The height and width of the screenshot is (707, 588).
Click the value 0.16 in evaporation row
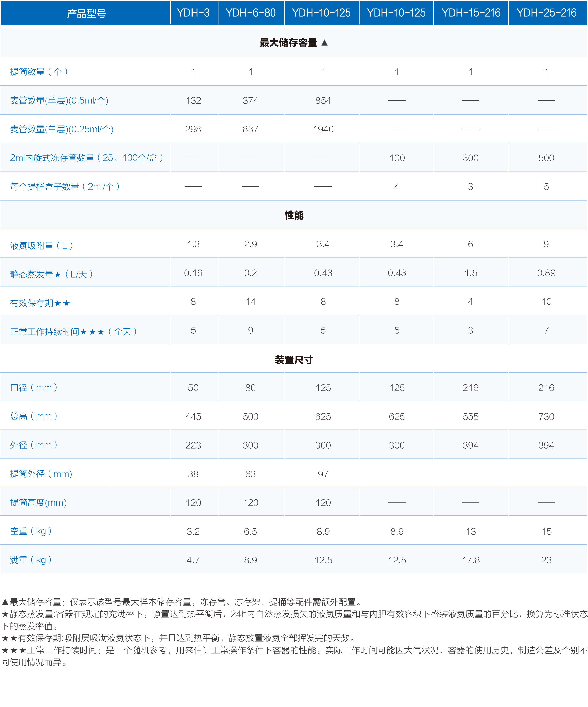tap(193, 273)
